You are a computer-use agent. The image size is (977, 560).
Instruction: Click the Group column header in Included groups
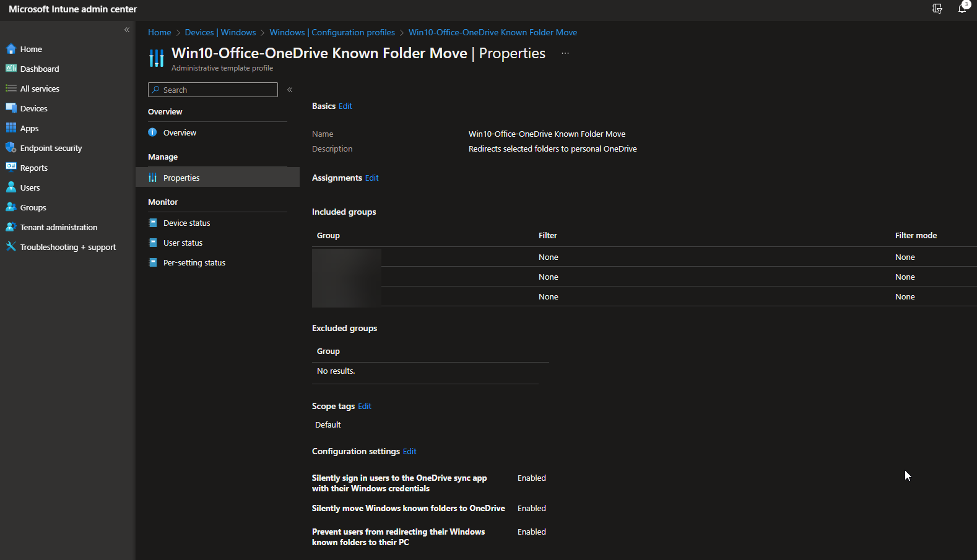(328, 235)
